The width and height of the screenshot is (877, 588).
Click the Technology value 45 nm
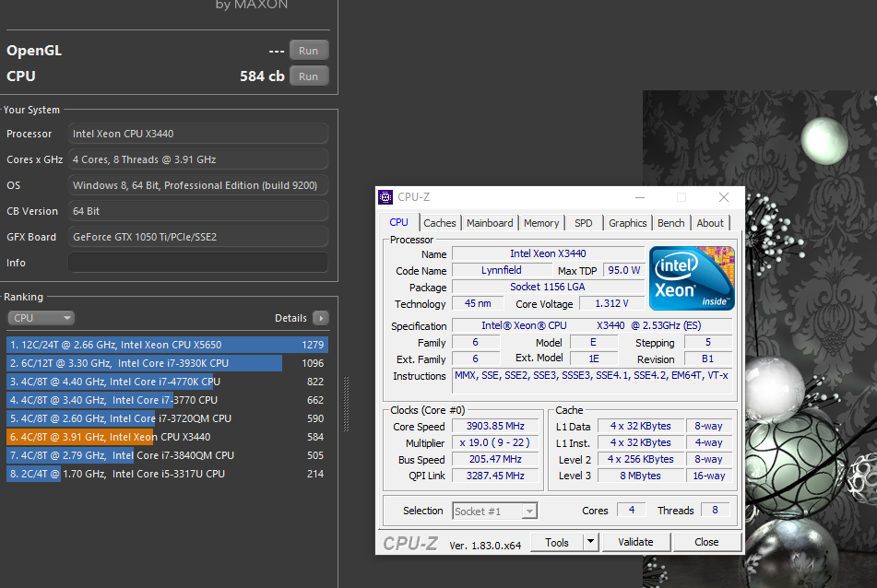(x=478, y=303)
